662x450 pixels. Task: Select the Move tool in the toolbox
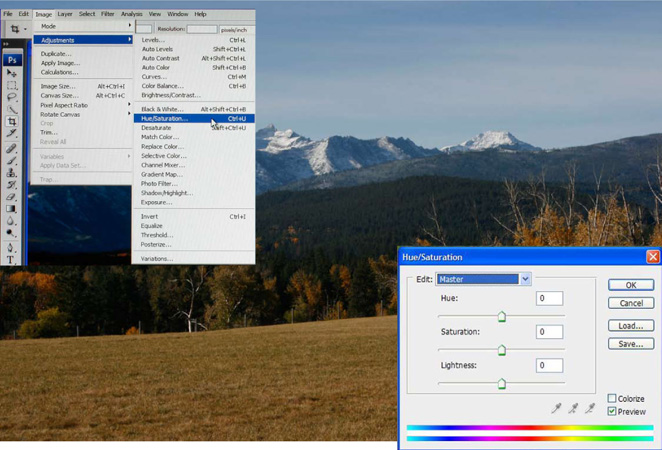point(12,73)
